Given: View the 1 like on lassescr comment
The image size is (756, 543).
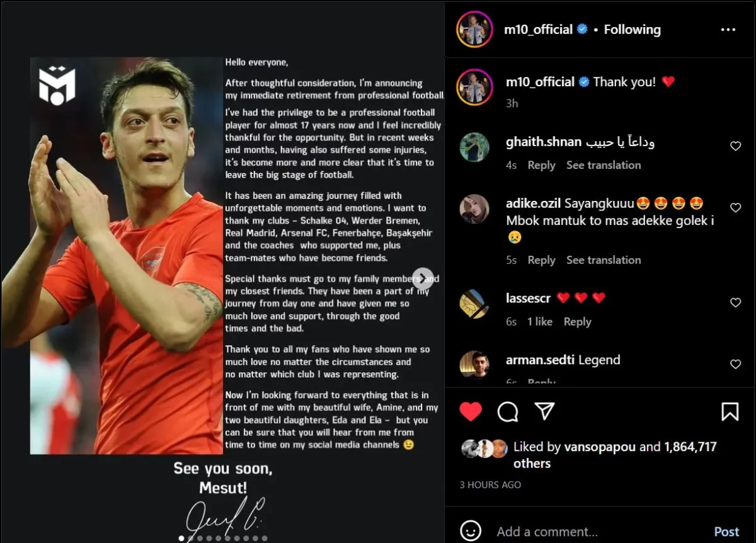Looking at the screenshot, I should 540,322.
